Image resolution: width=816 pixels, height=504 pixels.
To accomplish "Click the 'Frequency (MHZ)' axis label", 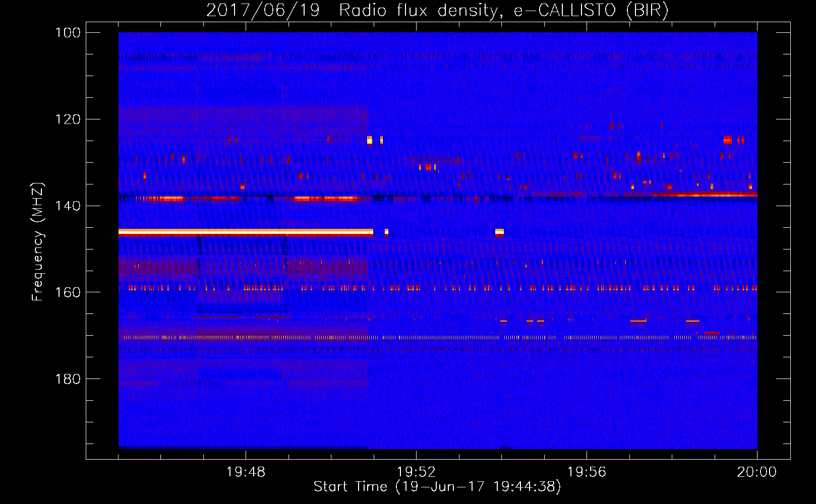I will 38,242.
